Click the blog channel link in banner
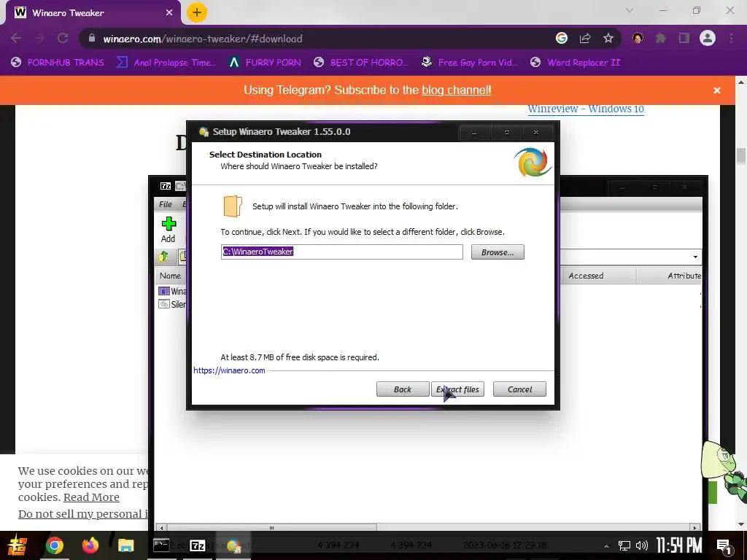747x560 pixels. click(x=457, y=90)
